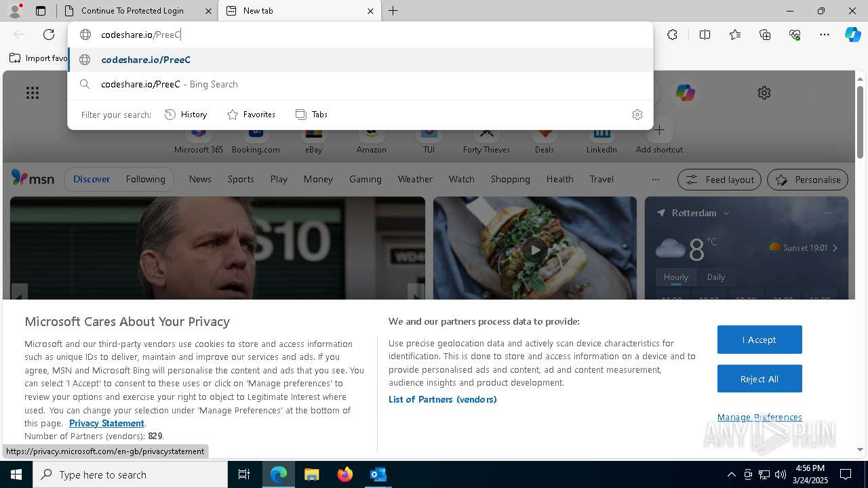Image resolution: width=868 pixels, height=488 pixels.
Task: Open the Import favourites bookmark
Action: click(39, 58)
